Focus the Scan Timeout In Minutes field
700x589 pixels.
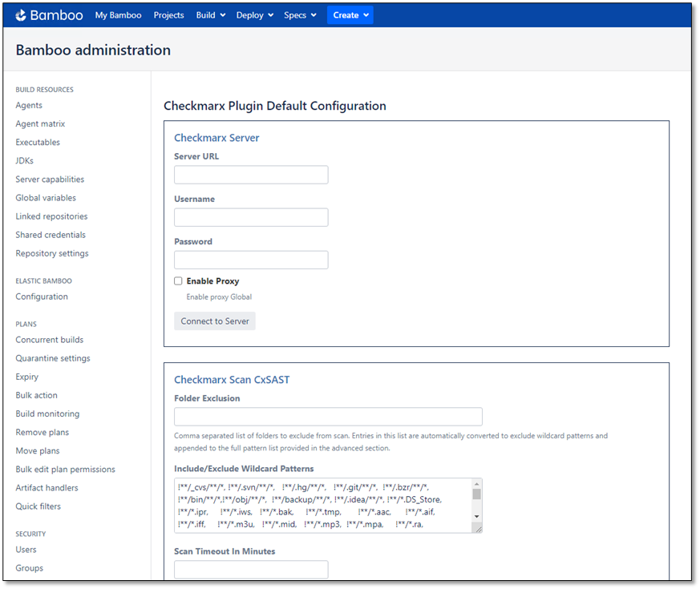point(251,570)
